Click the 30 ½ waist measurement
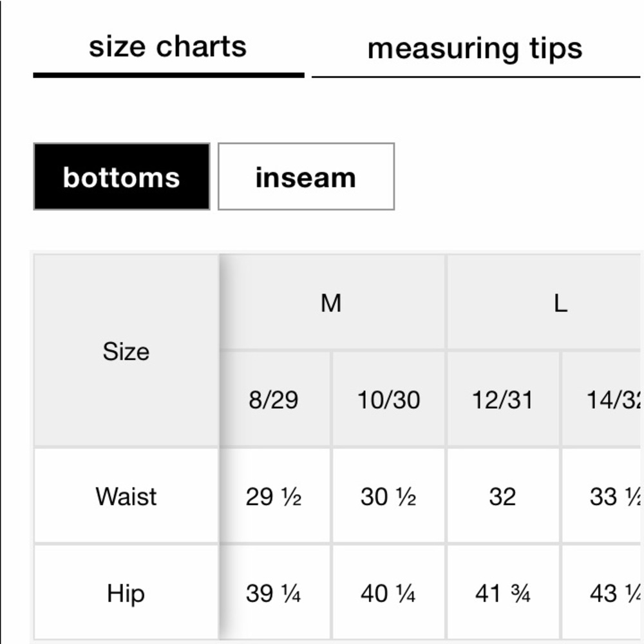This screenshot has height=644, width=644. [388, 496]
